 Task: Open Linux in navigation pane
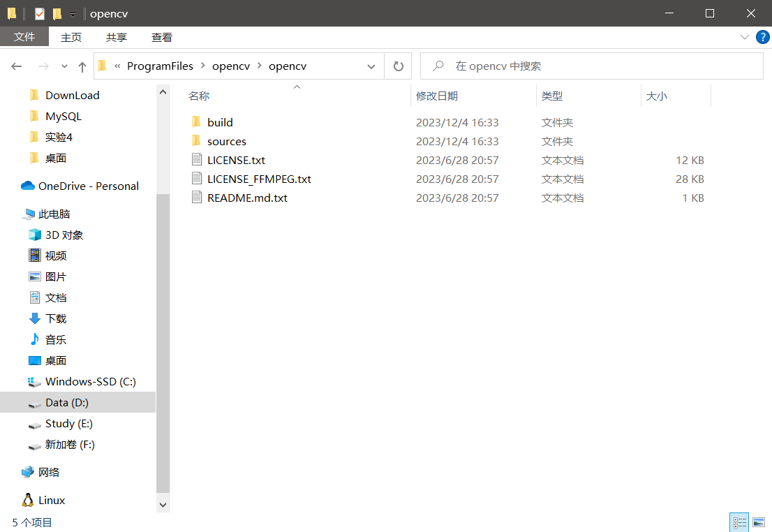52,500
